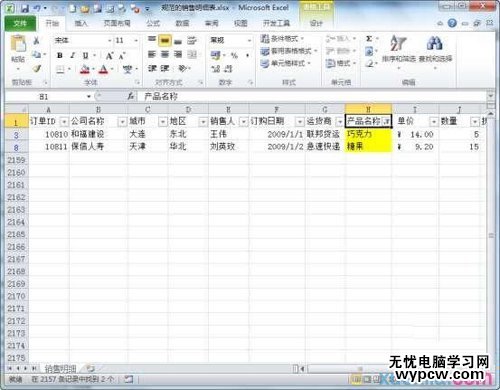Image resolution: width=500 pixels, height=390 pixels.
Task: Click the percent style icon
Action: pos(234,55)
